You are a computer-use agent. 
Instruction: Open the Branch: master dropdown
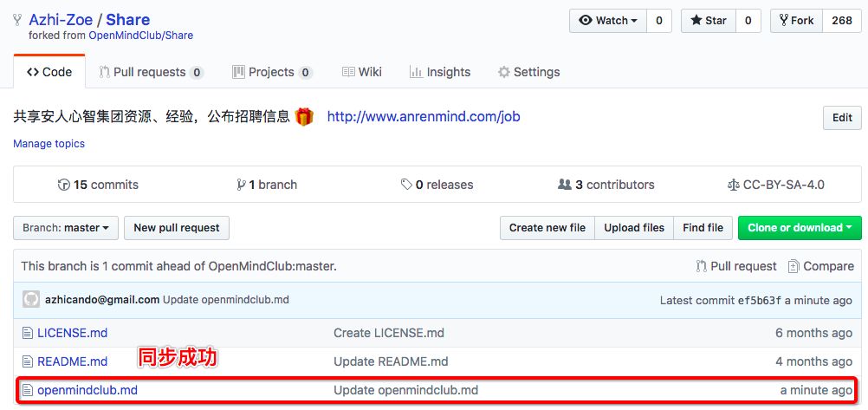(x=66, y=228)
